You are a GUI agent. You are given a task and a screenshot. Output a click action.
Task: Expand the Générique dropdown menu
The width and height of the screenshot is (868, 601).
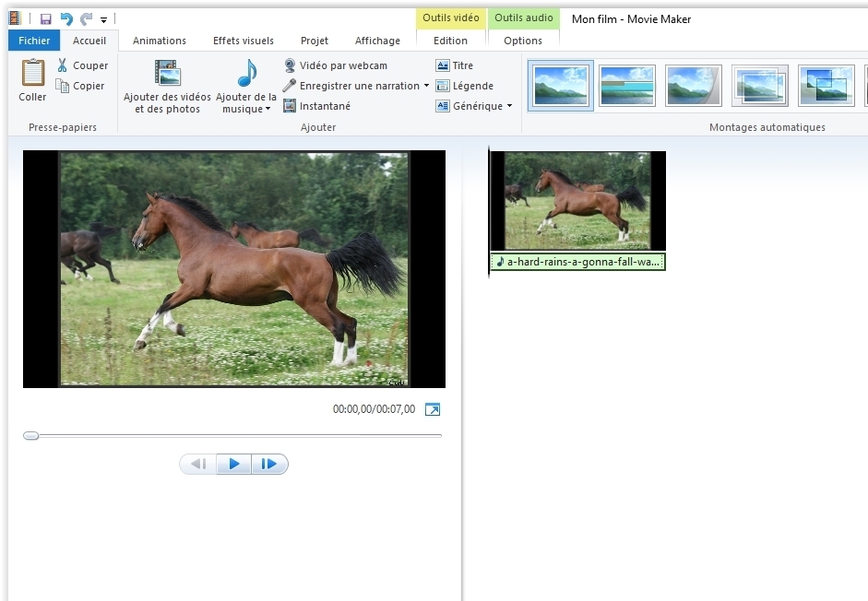[x=509, y=106]
